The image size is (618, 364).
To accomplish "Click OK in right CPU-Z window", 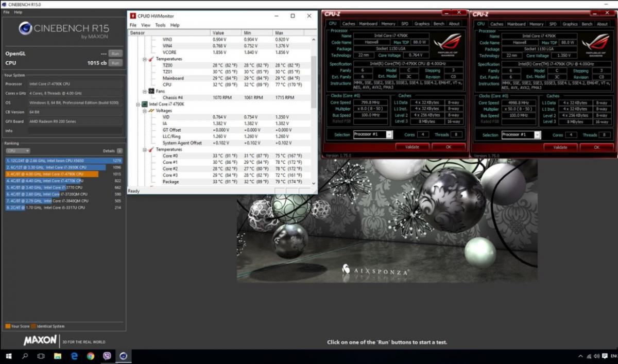I will pyautogui.click(x=597, y=147).
